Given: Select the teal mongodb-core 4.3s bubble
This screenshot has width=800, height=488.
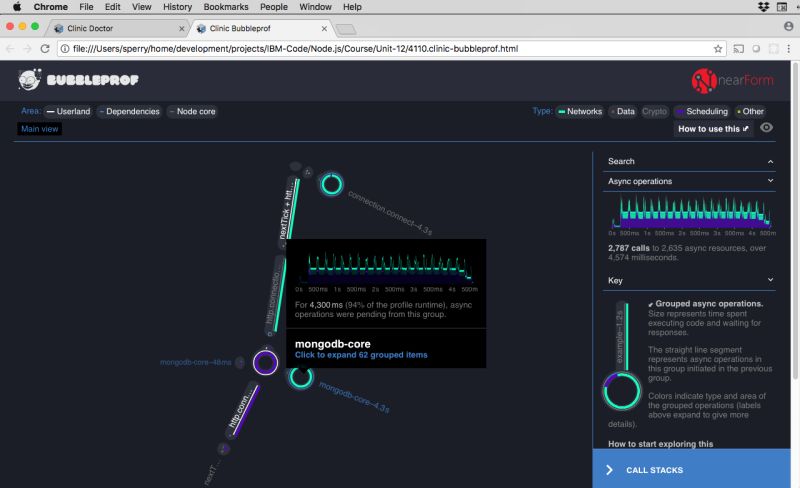Looking at the screenshot, I should click(x=301, y=378).
